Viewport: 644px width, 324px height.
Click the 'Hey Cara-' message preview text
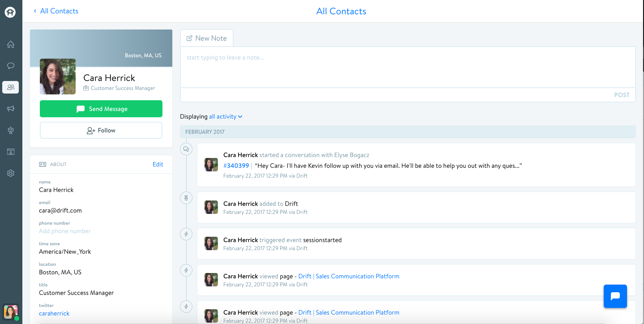tap(388, 166)
